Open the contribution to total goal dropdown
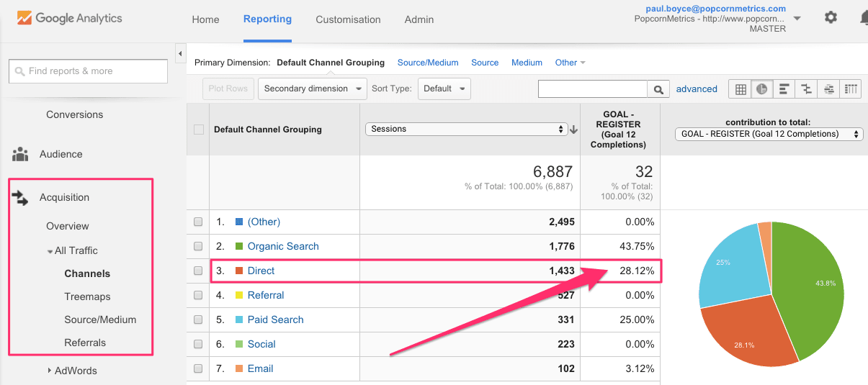 coord(769,134)
